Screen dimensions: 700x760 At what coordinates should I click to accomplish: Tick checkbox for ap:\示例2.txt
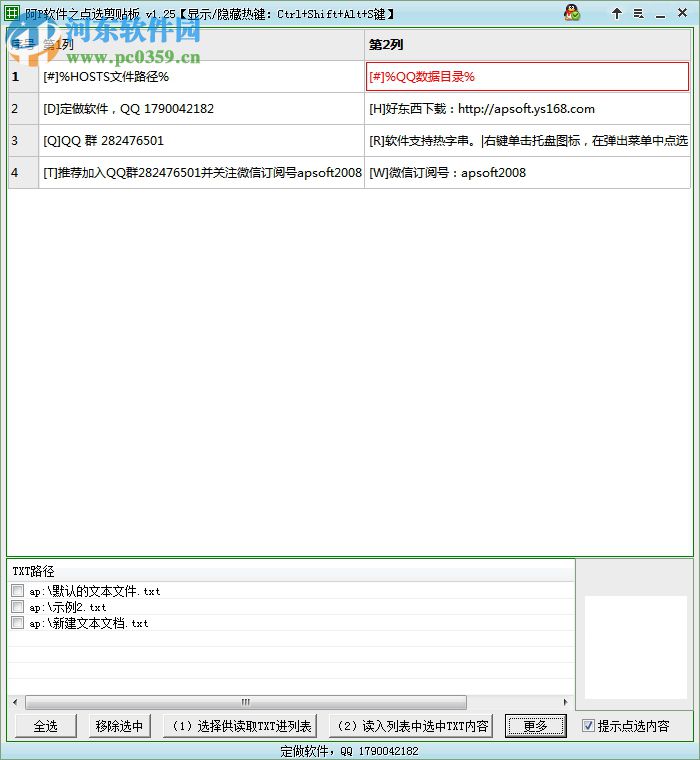coord(17,606)
